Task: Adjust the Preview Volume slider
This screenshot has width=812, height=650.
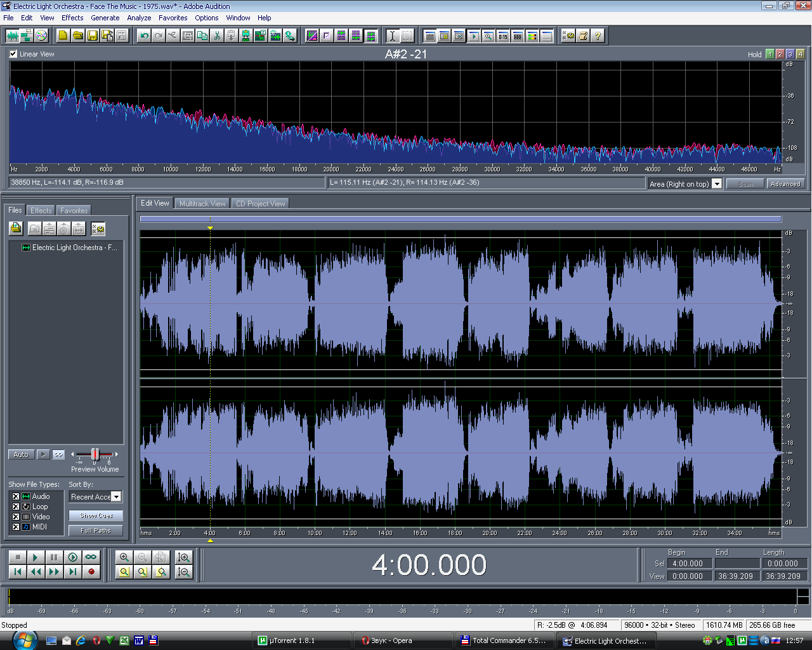Action: (95, 454)
